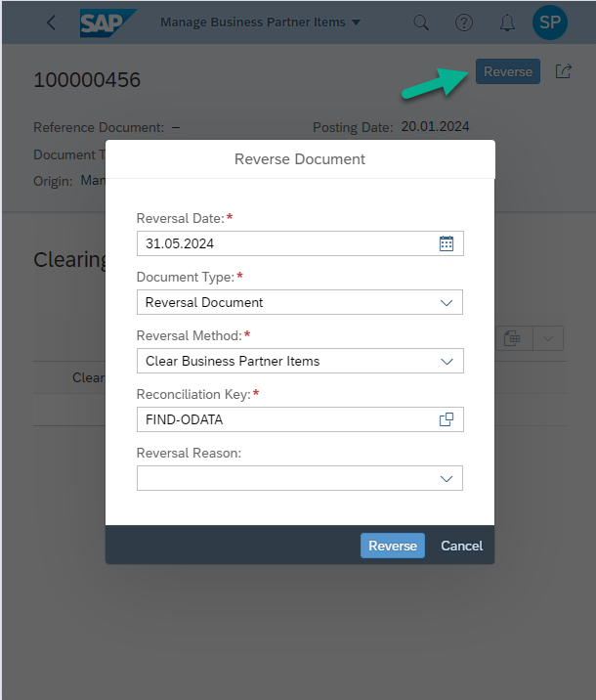Open Reconciliation Key value help icon
596x700 pixels.
coord(447,419)
